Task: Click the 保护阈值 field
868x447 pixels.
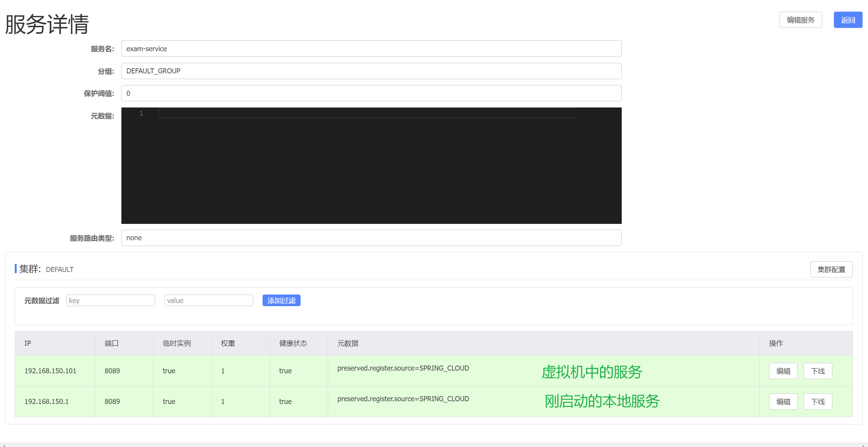Action: click(x=371, y=94)
